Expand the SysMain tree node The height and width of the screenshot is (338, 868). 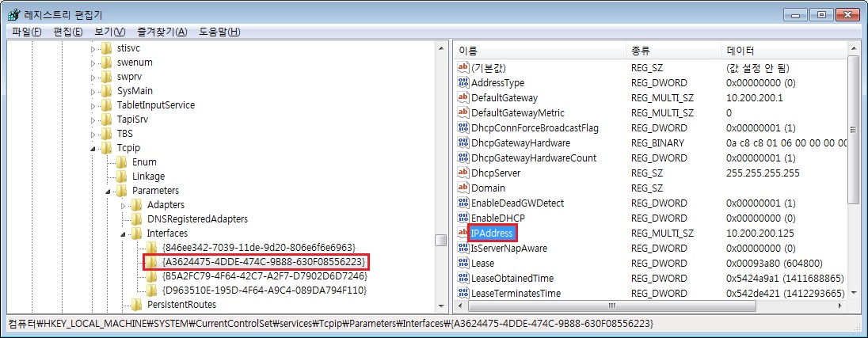pyautogui.click(x=93, y=91)
